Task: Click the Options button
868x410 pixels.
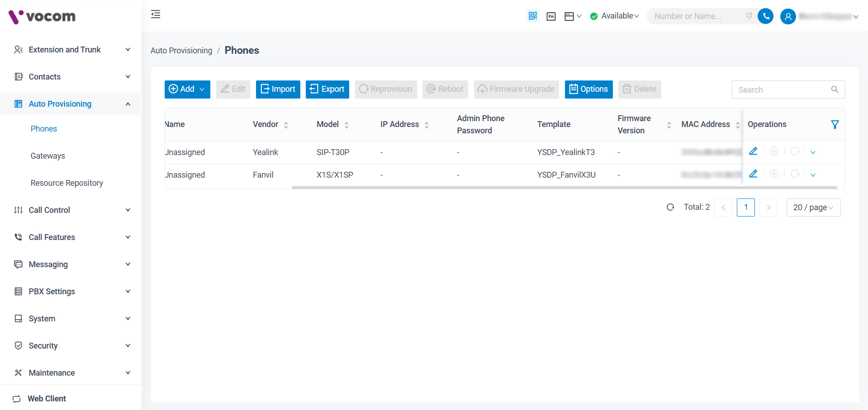Action: click(x=588, y=89)
